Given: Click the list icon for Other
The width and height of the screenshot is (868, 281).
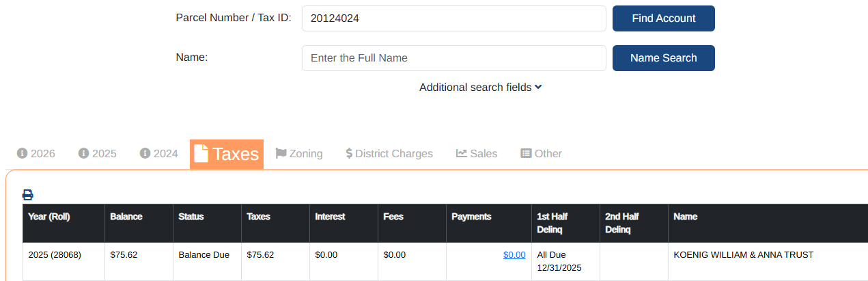Looking at the screenshot, I should click(x=526, y=153).
